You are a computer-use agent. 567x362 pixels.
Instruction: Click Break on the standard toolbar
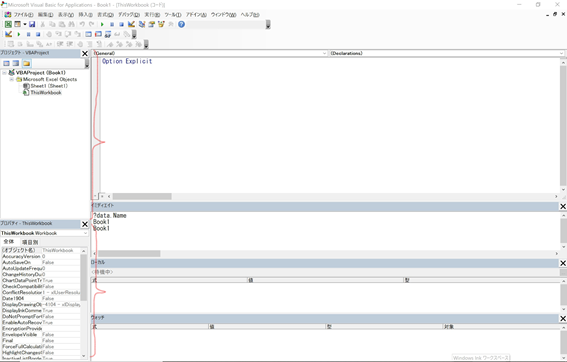tap(112, 24)
